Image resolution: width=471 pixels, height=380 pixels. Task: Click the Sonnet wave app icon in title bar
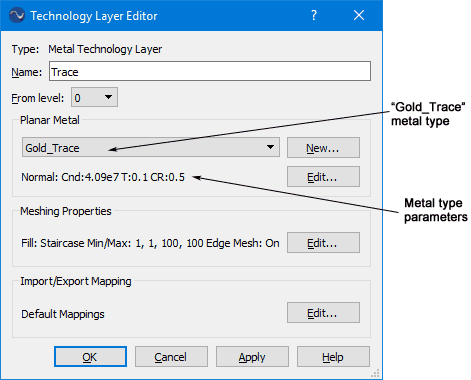[17, 15]
